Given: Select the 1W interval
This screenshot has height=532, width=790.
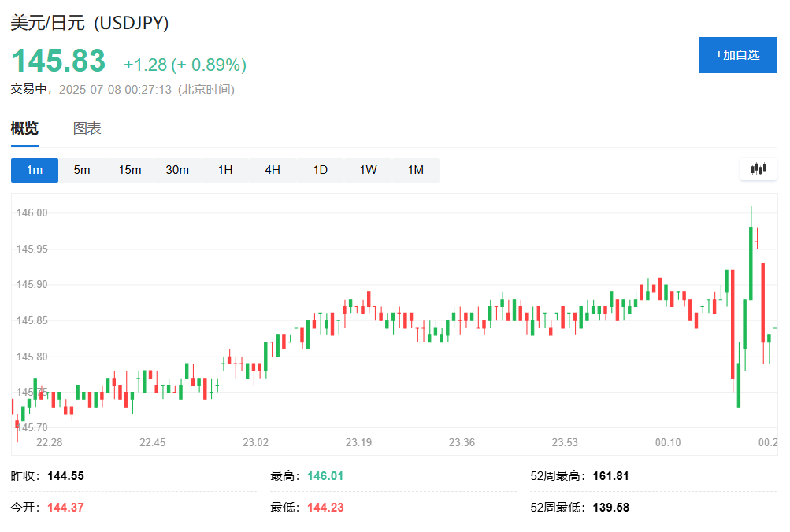Looking at the screenshot, I should 368,170.
